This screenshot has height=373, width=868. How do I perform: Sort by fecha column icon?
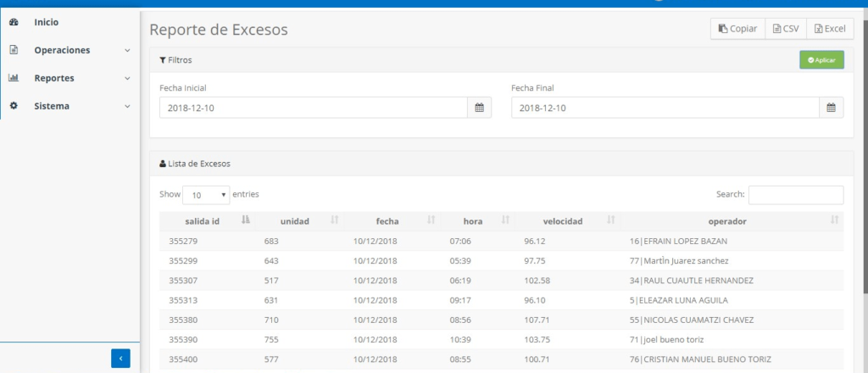pyautogui.click(x=431, y=220)
